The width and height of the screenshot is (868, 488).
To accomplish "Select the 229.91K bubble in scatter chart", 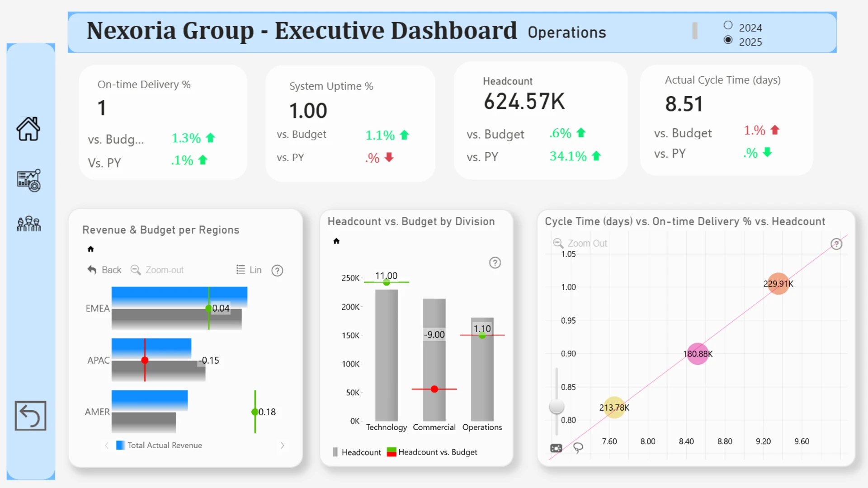I will 778,284.
